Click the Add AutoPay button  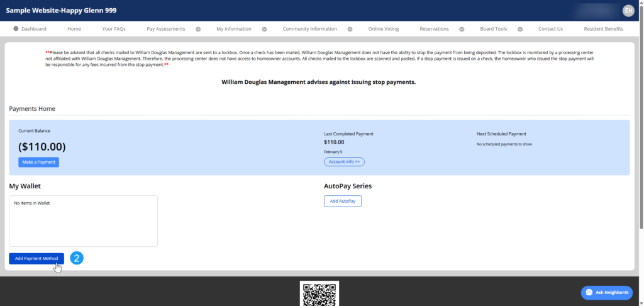coord(342,201)
